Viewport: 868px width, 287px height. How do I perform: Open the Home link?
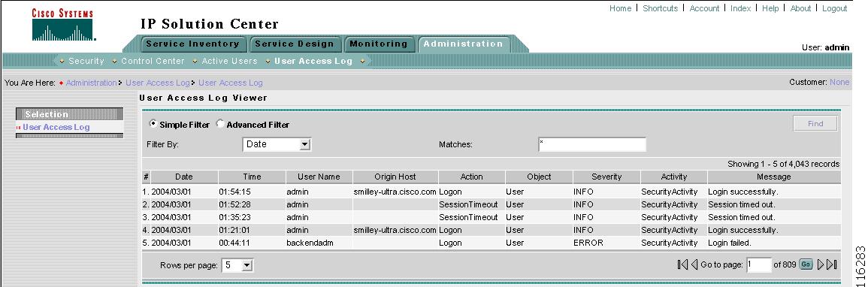[x=620, y=8]
